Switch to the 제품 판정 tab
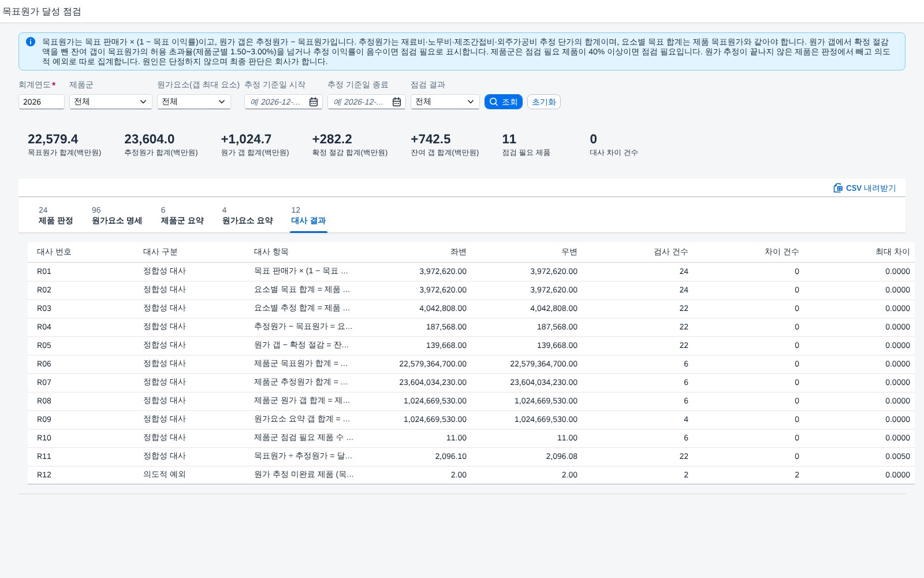 tap(56, 216)
